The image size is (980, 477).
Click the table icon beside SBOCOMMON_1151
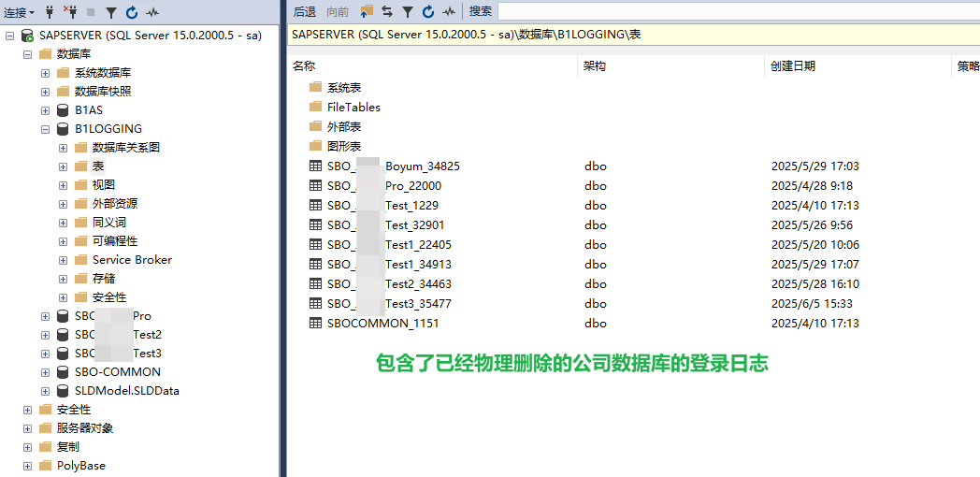click(x=316, y=324)
